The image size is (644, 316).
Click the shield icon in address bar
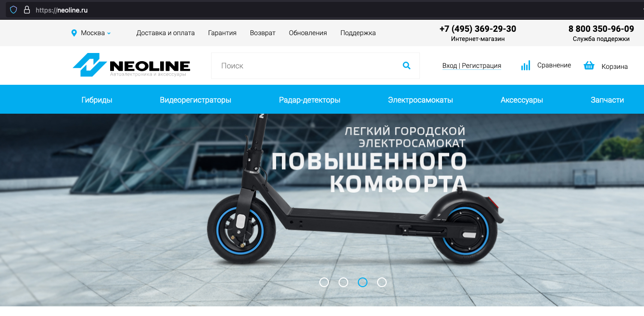click(13, 10)
